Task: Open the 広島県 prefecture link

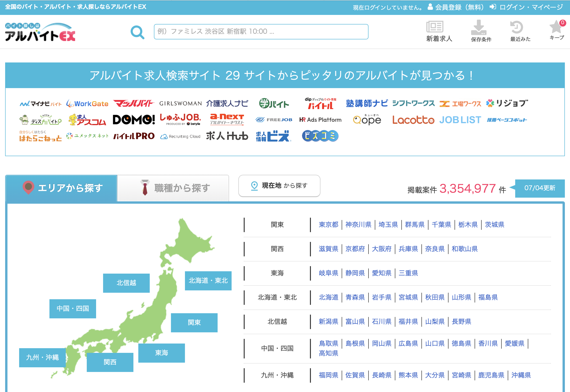Action: [x=408, y=344]
